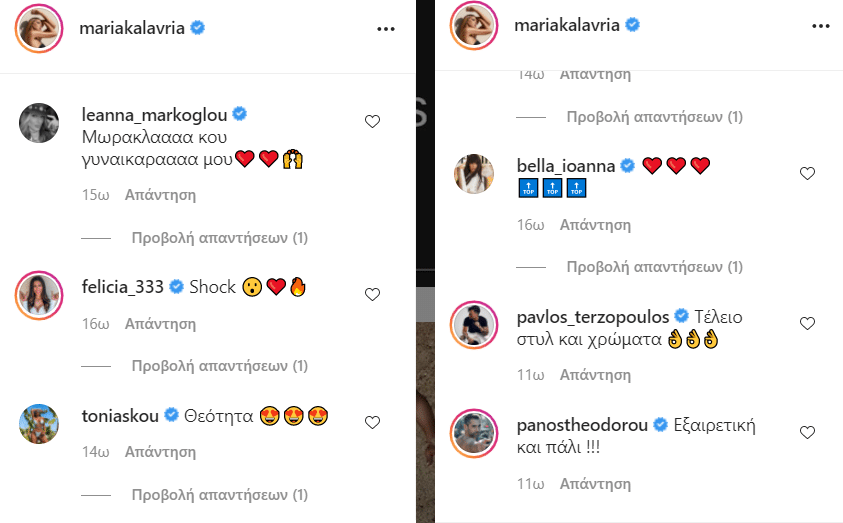Like panostheodorou's comment
This screenshot has height=523, width=843.
(x=808, y=432)
